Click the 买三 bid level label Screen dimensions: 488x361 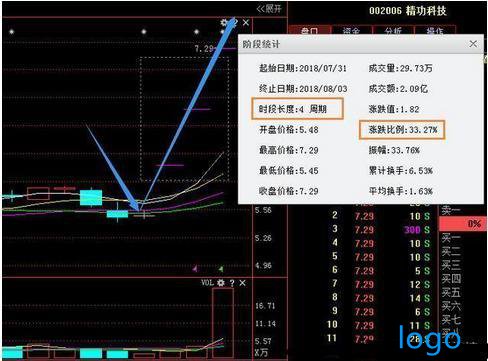(x=451, y=265)
